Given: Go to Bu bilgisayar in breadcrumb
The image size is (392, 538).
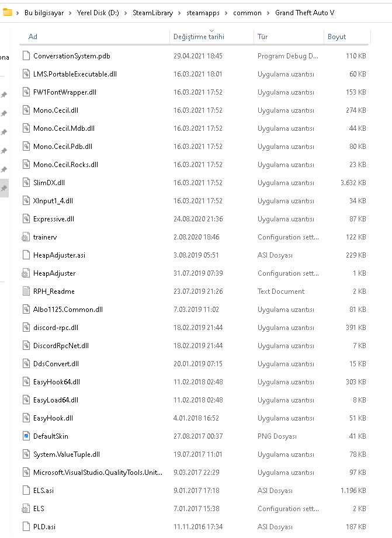Looking at the screenshot, I should tap(44, 13).
